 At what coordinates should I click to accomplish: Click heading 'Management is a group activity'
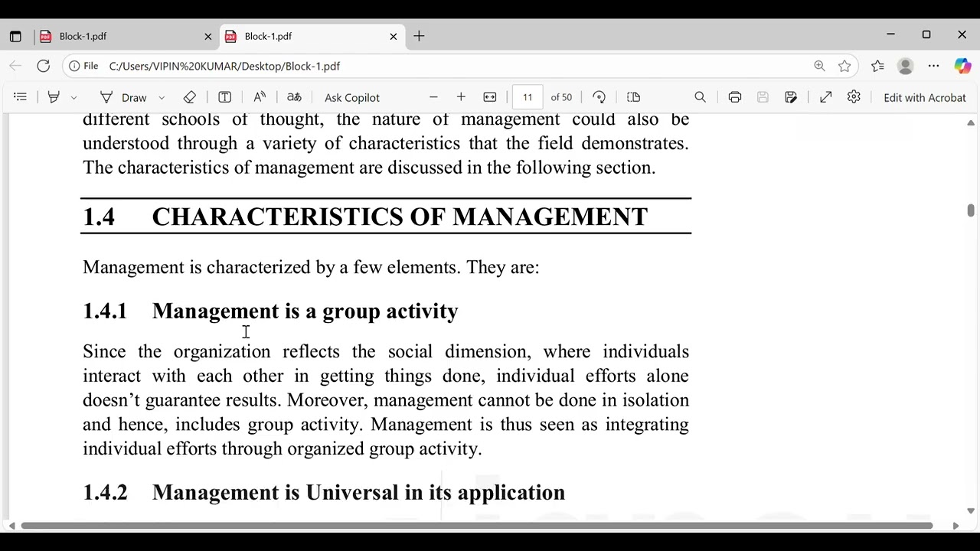pyautogui.click(x=305, y=311)
